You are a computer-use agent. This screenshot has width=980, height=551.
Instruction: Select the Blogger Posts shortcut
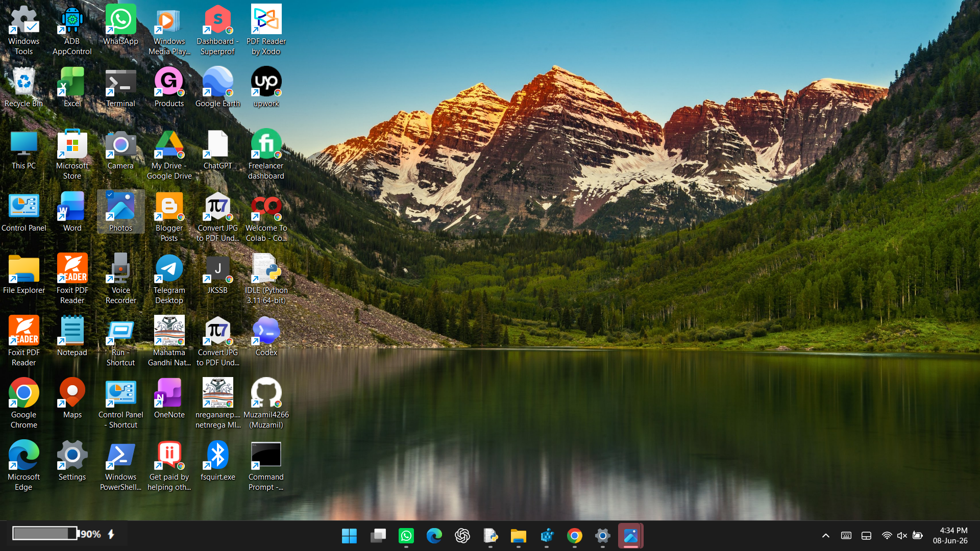coord(169,217)
